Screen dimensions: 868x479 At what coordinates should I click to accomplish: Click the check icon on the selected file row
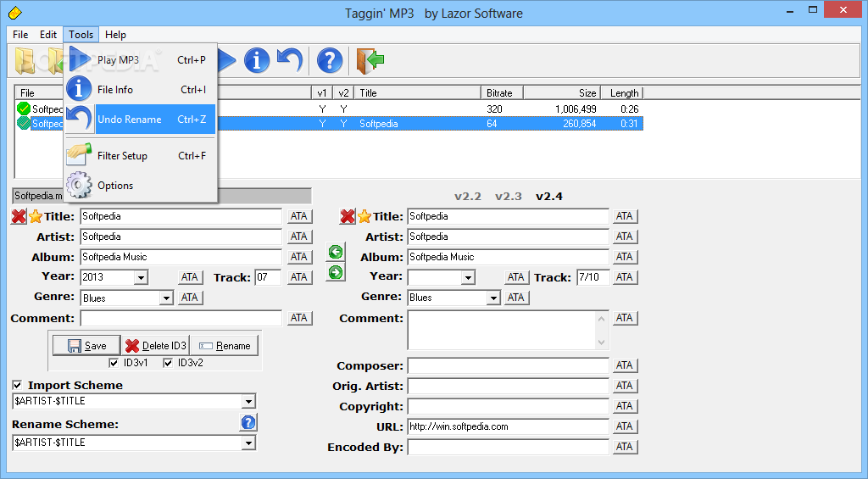tap(24, 123)
